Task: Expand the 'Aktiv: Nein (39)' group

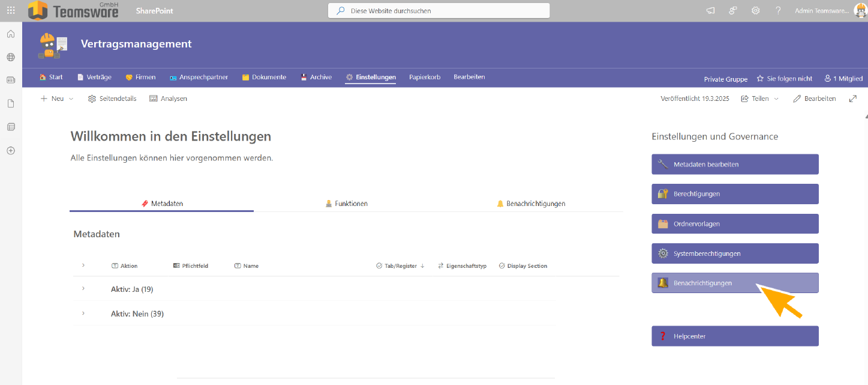Action: [83, 314]
